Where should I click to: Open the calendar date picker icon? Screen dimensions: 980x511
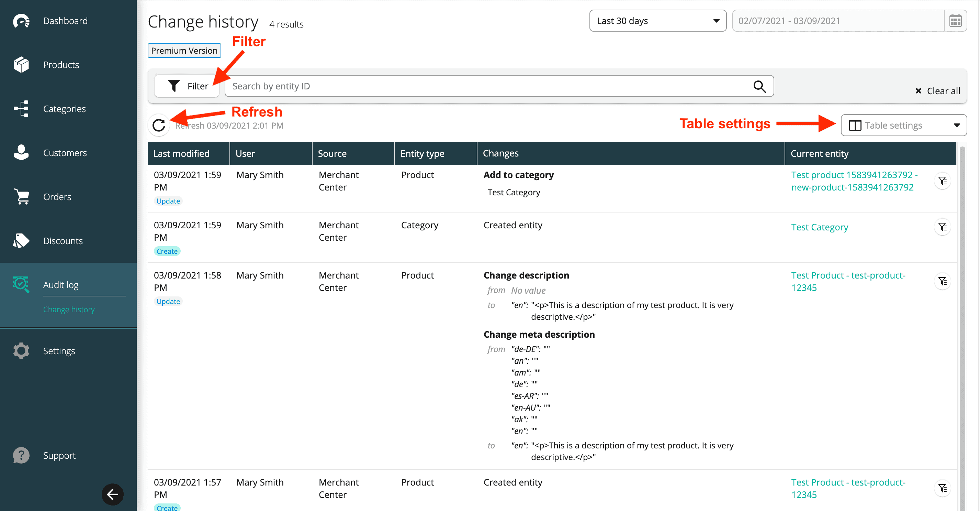point(955,21)
